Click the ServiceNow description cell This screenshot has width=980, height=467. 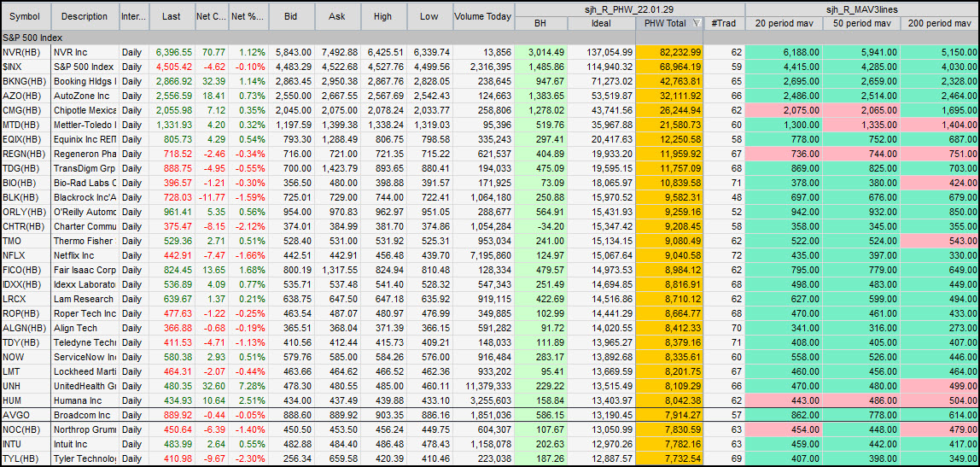coord(85,359)
